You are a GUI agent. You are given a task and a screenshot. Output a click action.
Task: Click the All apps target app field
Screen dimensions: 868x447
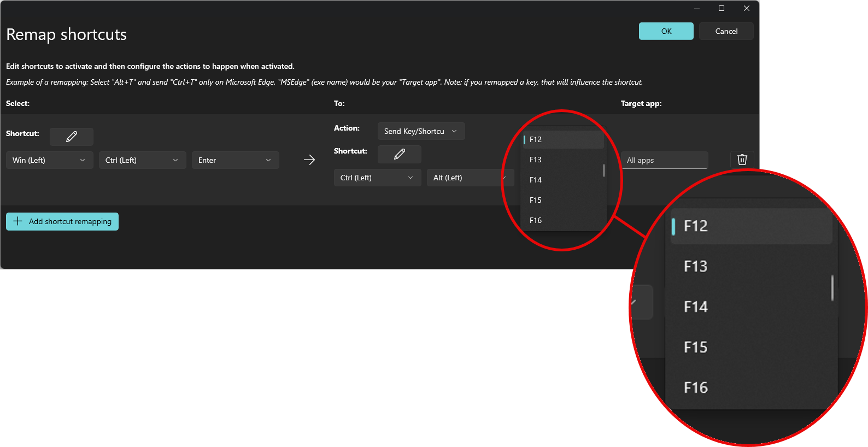coord(665,160)
